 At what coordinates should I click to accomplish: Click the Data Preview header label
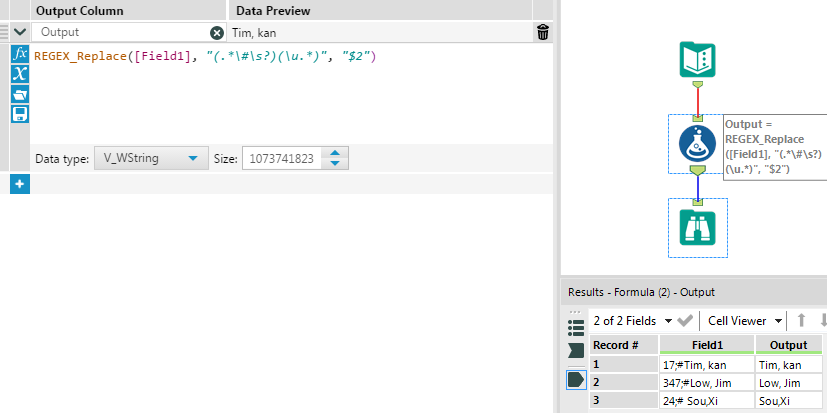tap(273, 11)
